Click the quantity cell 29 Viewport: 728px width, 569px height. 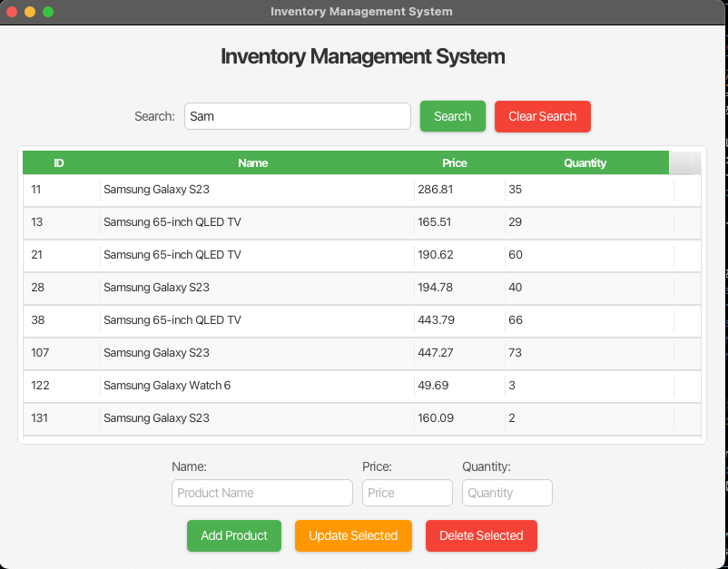point(589,221)
